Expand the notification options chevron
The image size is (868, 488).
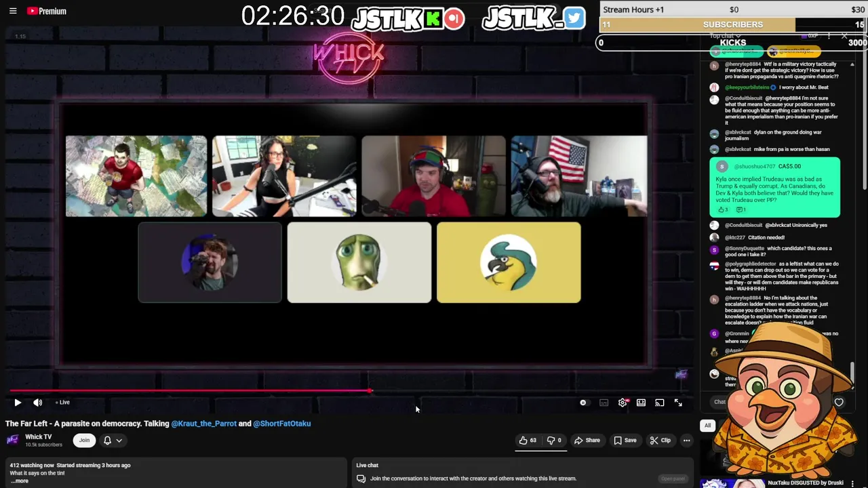119,441
